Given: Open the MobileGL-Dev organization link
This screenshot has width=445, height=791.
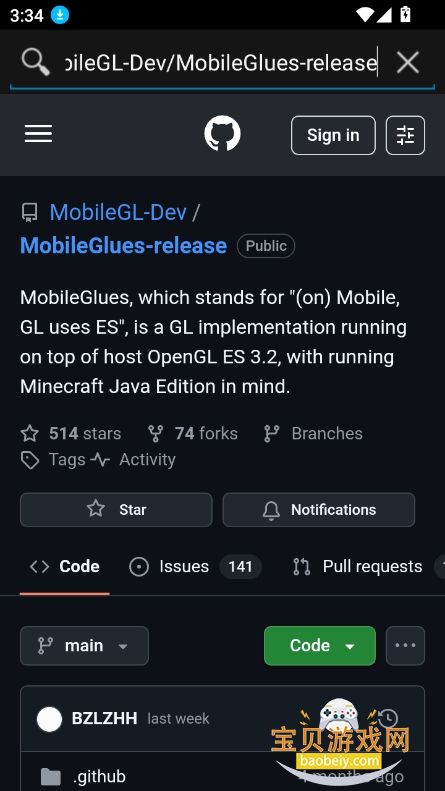Looking at the screenshot, I should 118,212.
